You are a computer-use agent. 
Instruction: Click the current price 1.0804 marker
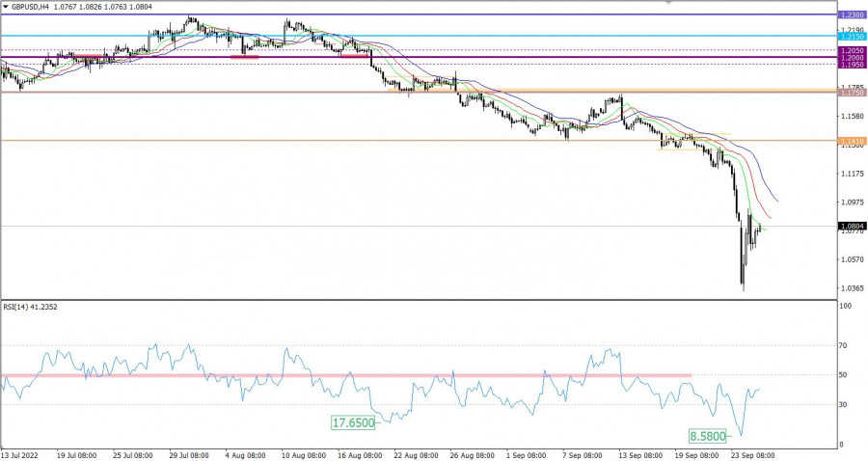tap(853, 226)
